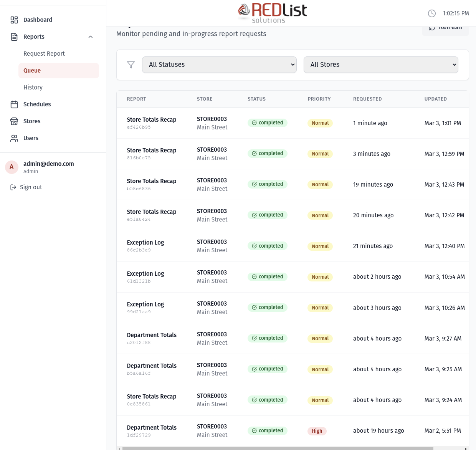Click the High priority badge
This screenshot has height=450, width=476.
point(317,431)
